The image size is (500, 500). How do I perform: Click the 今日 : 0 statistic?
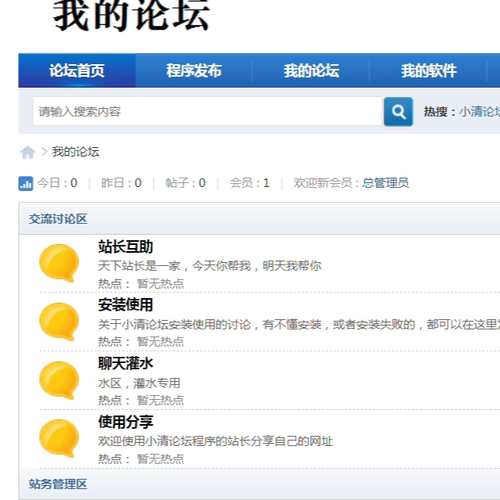click(57, 183)
